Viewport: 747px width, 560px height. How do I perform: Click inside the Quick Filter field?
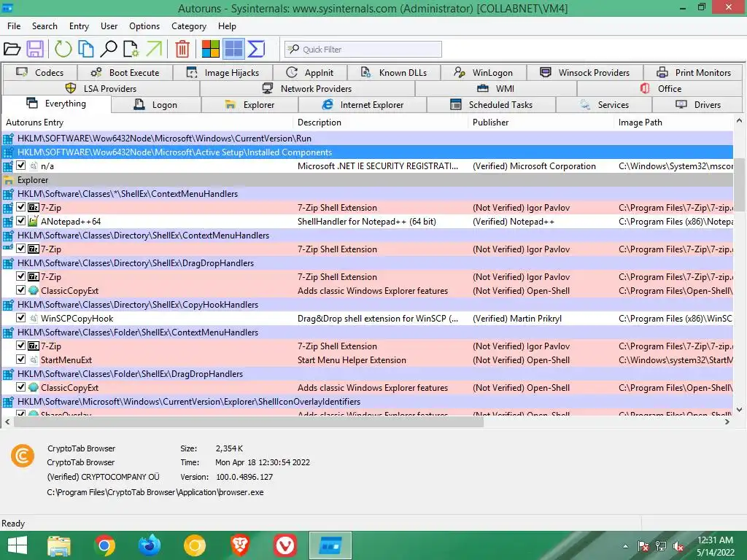(x=363, y=49)
